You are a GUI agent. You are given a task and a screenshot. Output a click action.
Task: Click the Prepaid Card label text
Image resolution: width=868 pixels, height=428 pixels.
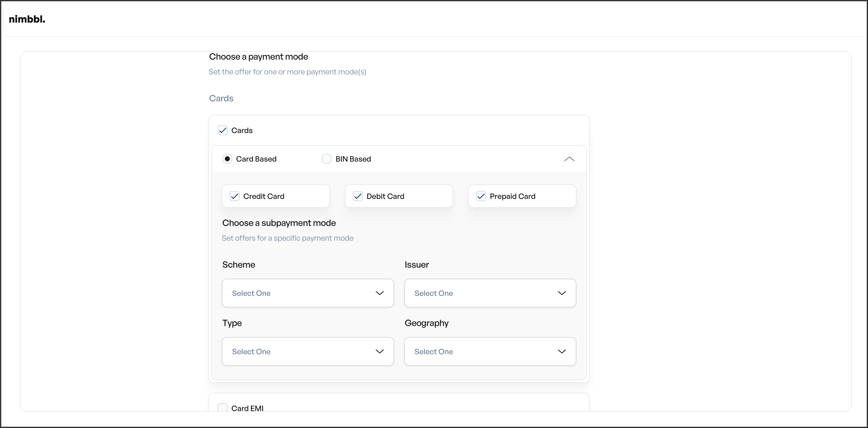512,196
